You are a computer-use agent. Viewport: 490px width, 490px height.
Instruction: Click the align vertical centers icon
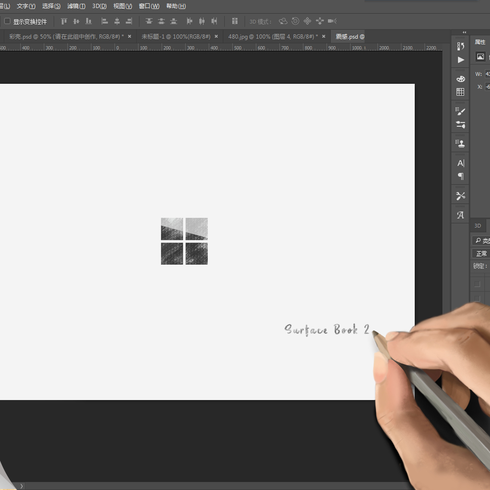pyautogui.click(x=76, y=21)
